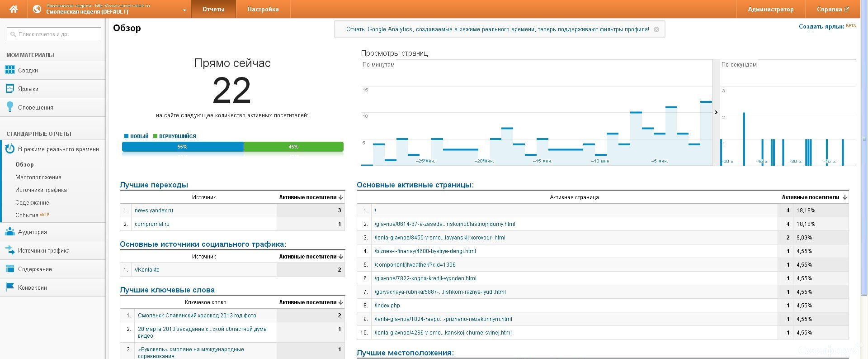The height and width of the screenshot is (359, 868).
Task: Switch to the Отчеты tab
Action: (x=213, y=9)
